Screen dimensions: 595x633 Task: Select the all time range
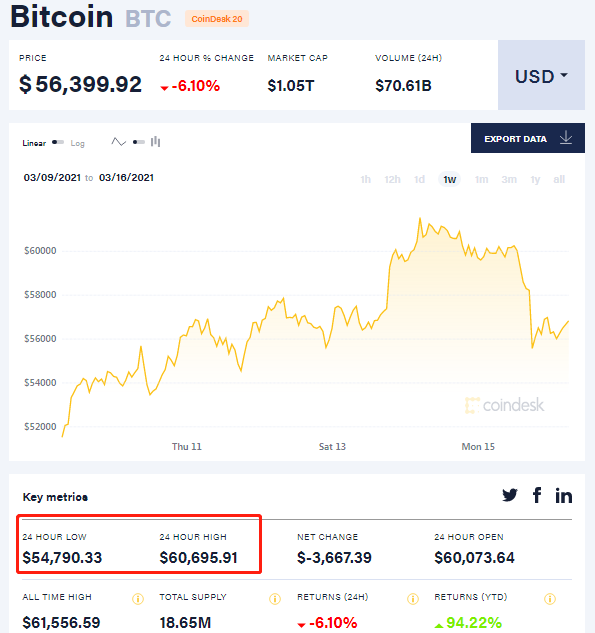click(559, 179)
